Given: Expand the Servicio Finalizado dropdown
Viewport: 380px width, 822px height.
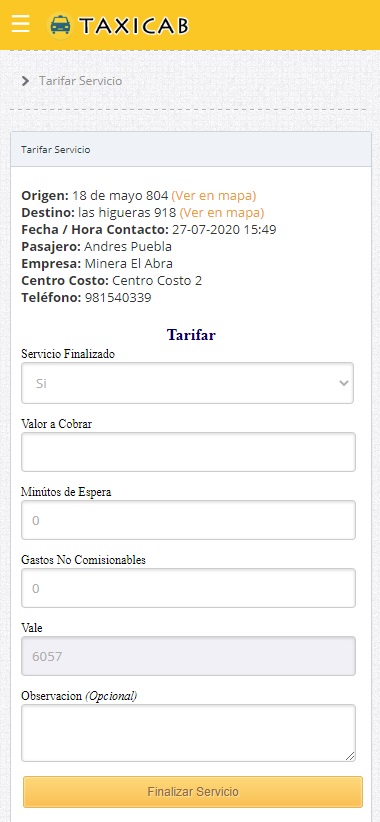Looking at the screenshot, I should coord(187,383).
